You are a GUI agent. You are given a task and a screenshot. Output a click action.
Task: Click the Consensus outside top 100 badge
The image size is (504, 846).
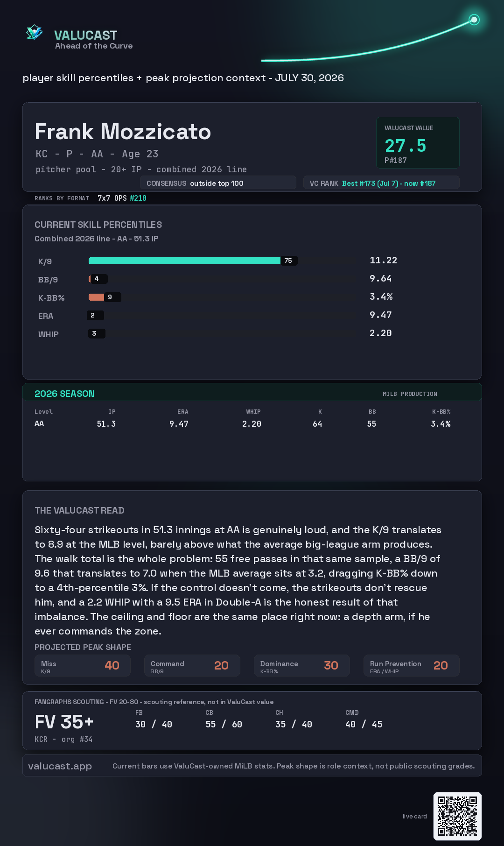point(218,183)
